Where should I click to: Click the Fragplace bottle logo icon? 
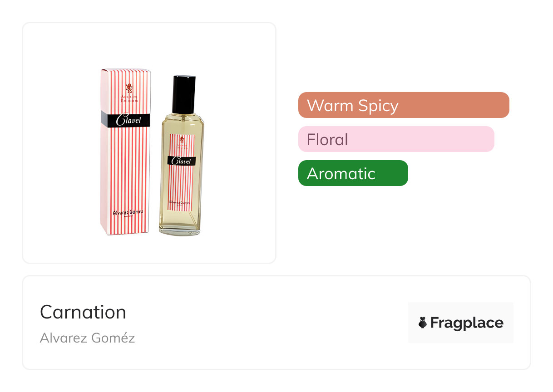coord(423,323)
